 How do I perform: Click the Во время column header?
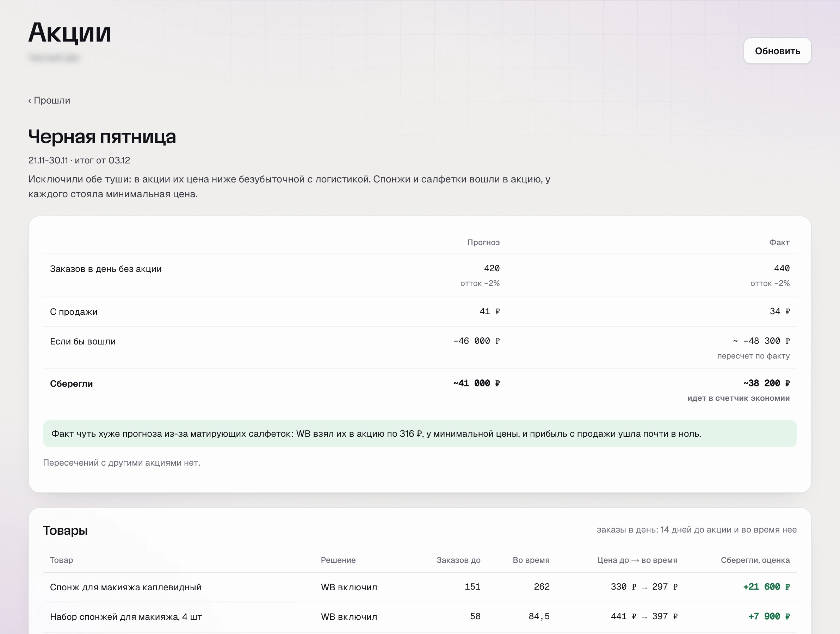(x=531, y=560)
